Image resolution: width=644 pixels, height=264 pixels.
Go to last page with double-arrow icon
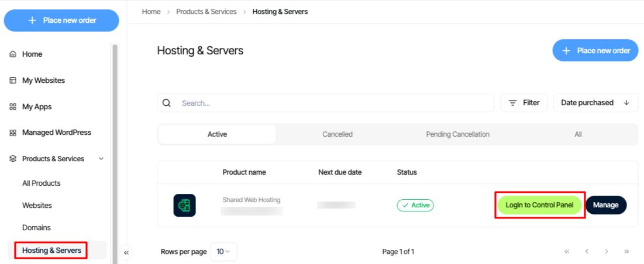coord(626,251)
